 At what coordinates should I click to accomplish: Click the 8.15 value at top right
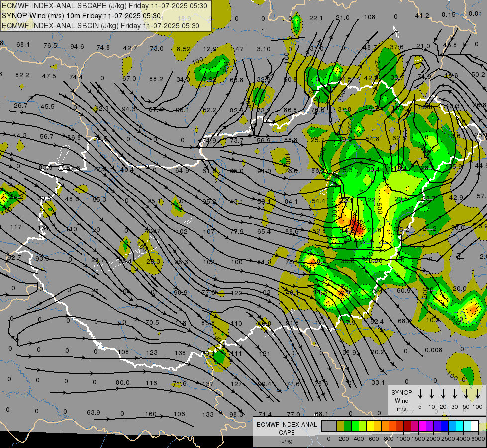click(449, 14)
